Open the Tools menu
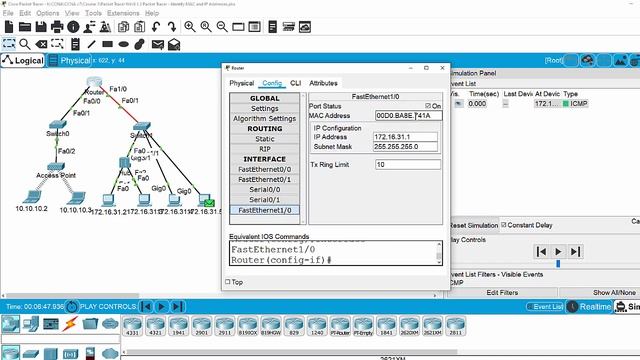 93,13
